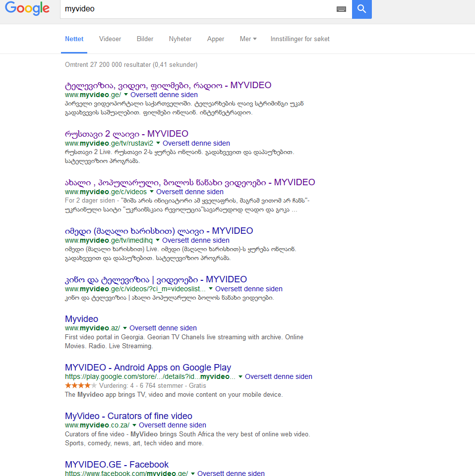Expand the arrow beside www.myvideo.co.za/
The height and width of the screenshot is (476, 475).
coord(134,425)
